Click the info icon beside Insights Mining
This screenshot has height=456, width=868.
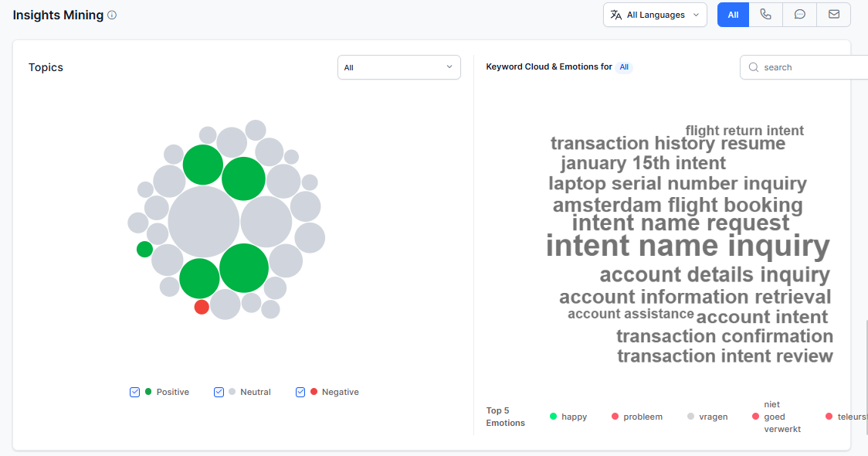pos(112,15)
